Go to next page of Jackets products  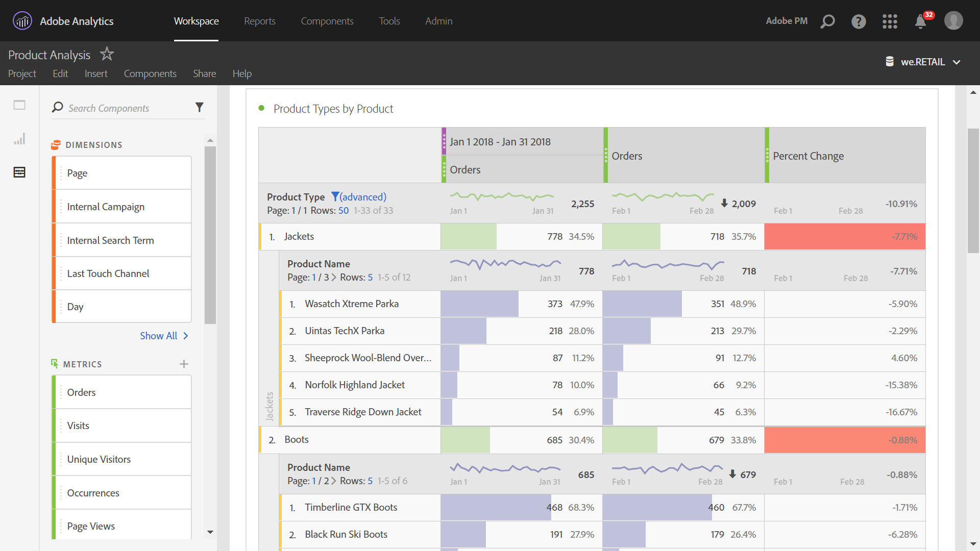point(334,278)
